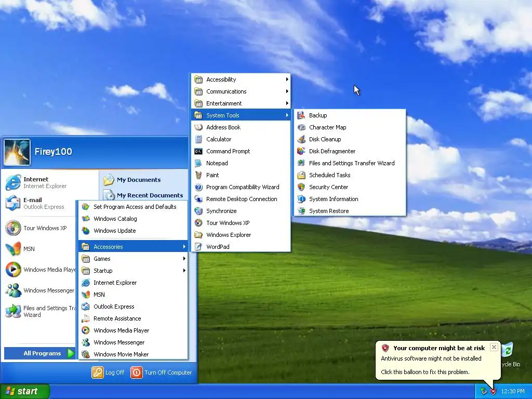Screen dimensions: 532x399
Task: Click the All Programs green arrow
Action: tap(71, 353)
